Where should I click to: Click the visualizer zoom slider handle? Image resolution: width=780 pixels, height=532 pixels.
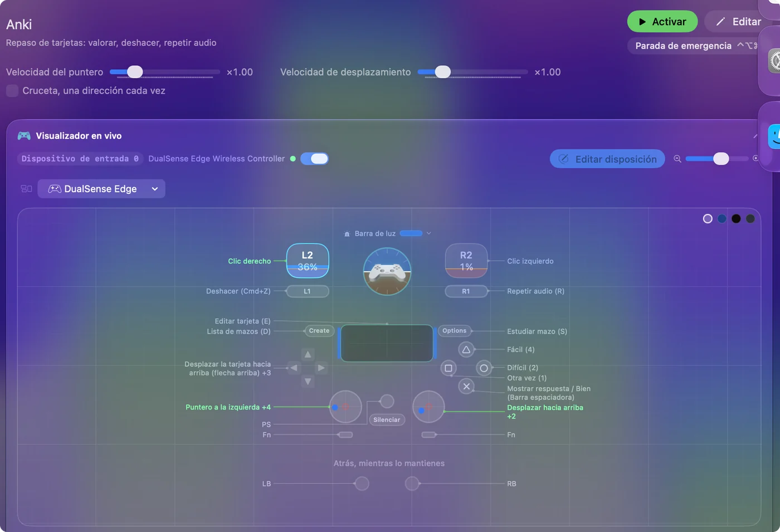pyautogui.click(x=721, y=159)
